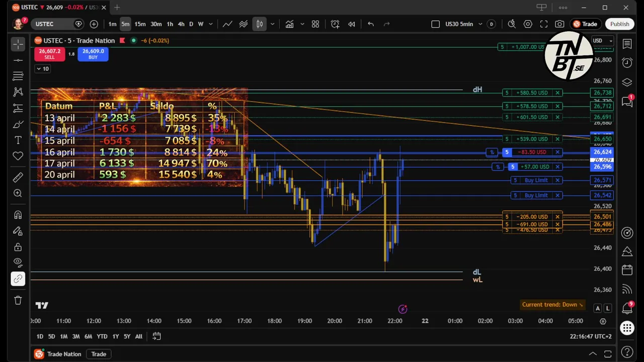Click the drawing link chain icon
644x362 pixels.
click(x=18, y=279)
